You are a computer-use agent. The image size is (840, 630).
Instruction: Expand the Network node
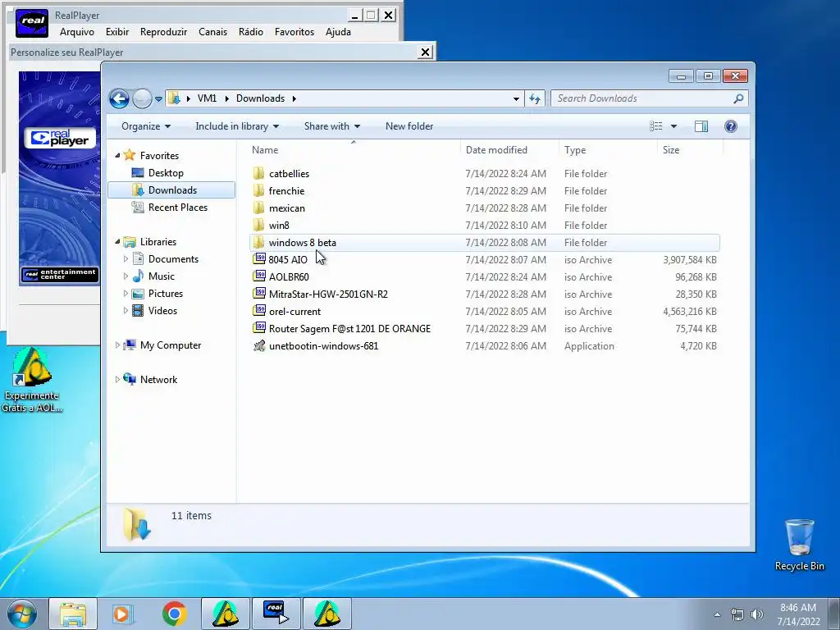tap(117, 380)
